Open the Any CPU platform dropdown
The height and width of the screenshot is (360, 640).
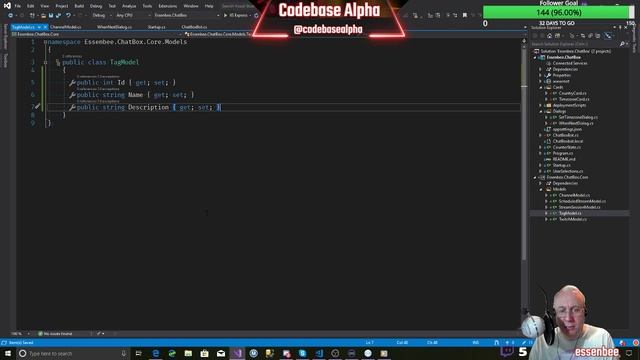133,15
